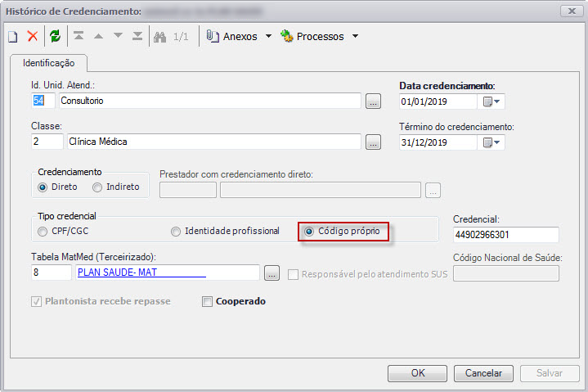
Task: Edit Término do credenciamento date field
Action: coord(438,142)
